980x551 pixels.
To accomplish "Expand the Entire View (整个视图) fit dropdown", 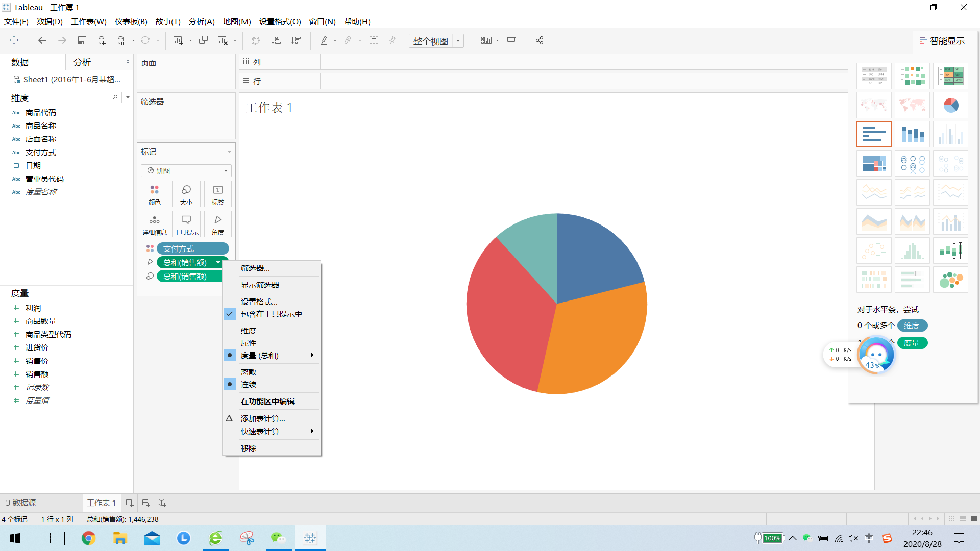I will (x=458, y=41).
